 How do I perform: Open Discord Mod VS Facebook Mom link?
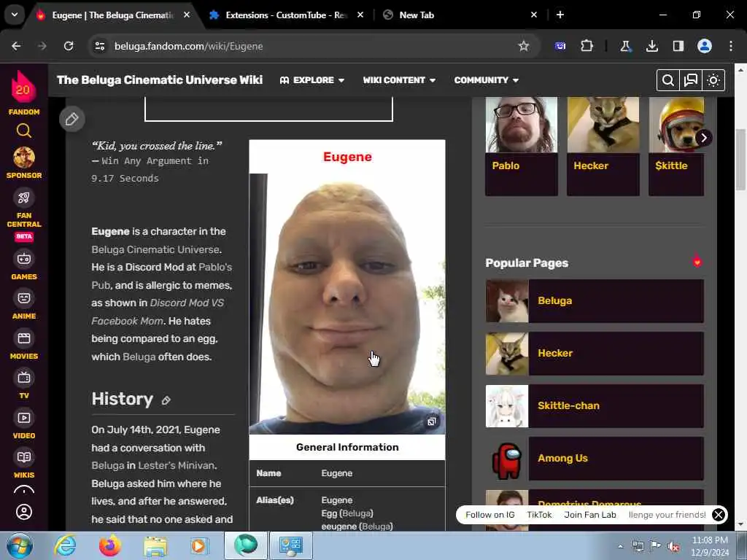[x=158, y=312]
